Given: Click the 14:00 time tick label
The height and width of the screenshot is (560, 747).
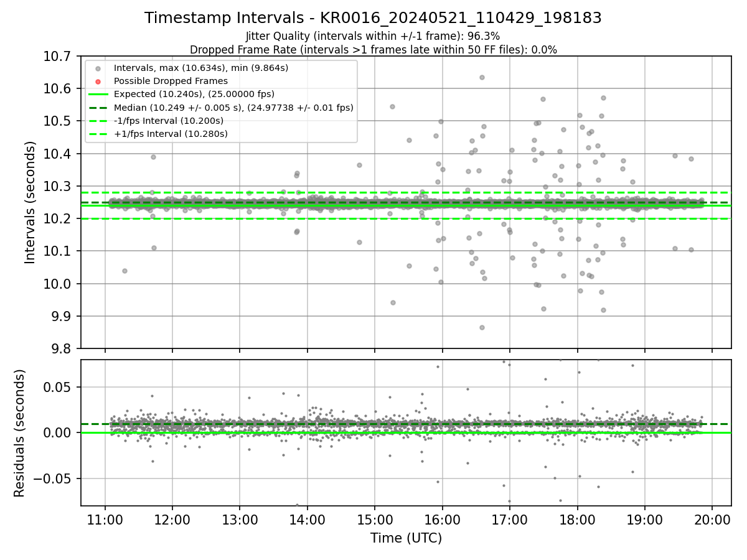Looking at the screenshot, I should click(x=307, y=519).
